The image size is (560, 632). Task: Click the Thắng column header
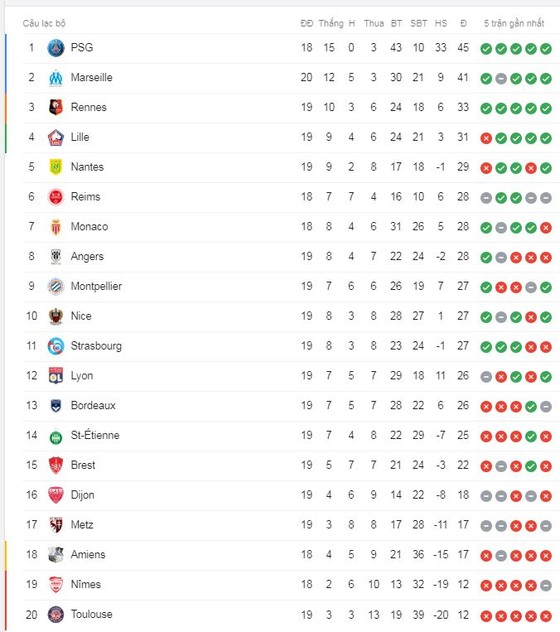(x=331, y=23)
